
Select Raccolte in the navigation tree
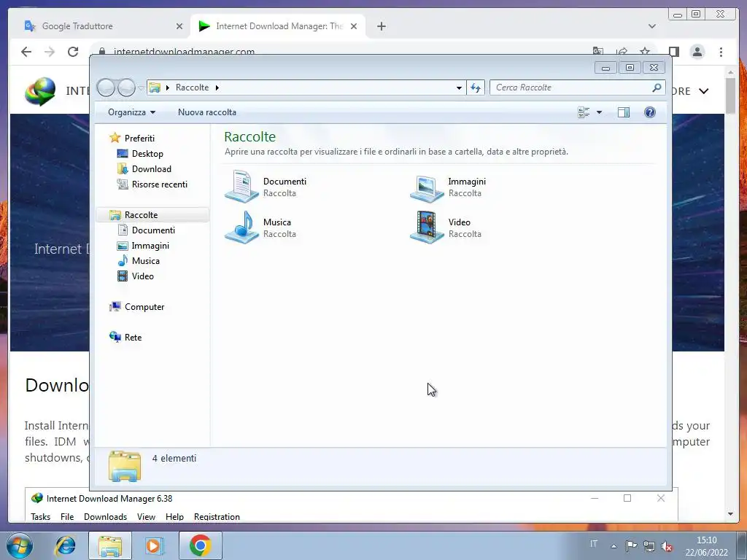[141, 215]
